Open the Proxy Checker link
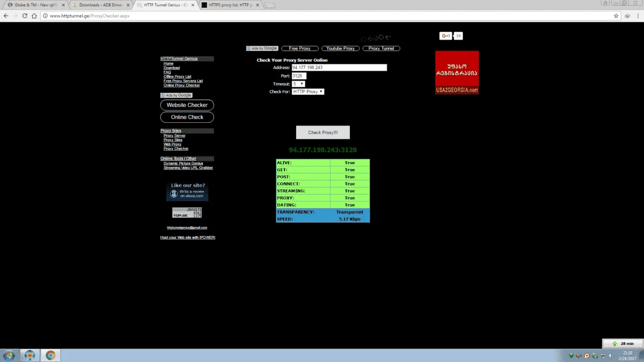This screenshot has height=362, width=644. point(176,149)
